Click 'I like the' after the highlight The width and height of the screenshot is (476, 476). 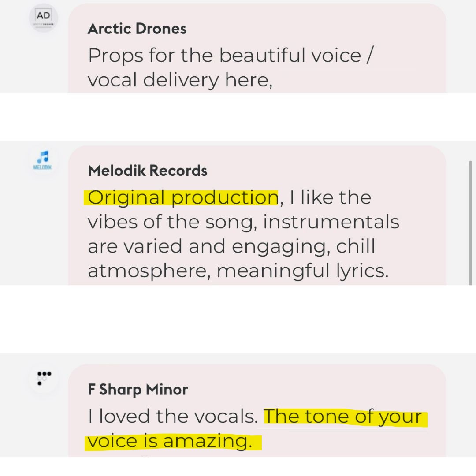tap(331, 197)
